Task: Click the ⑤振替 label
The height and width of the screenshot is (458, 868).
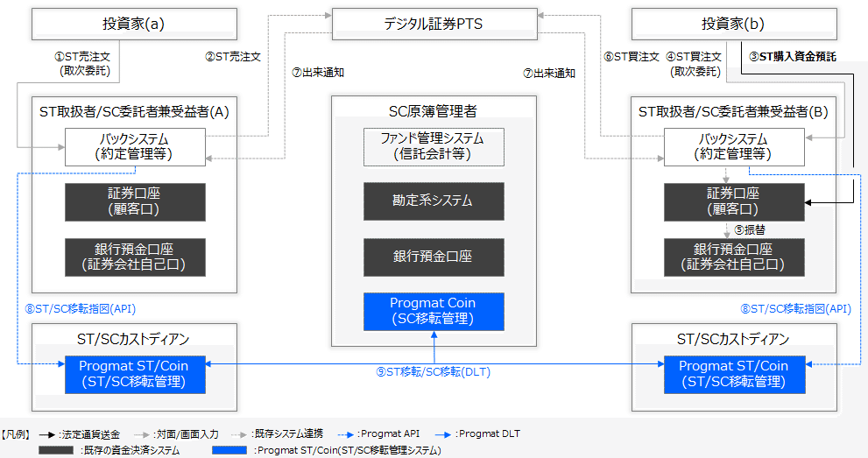Action: point(750,230)
